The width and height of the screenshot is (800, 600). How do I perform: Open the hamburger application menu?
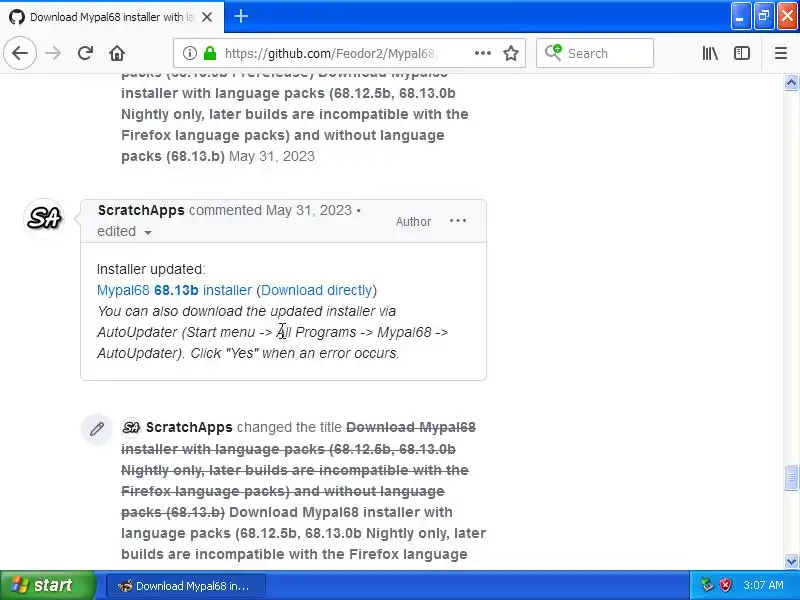[781, 53]
